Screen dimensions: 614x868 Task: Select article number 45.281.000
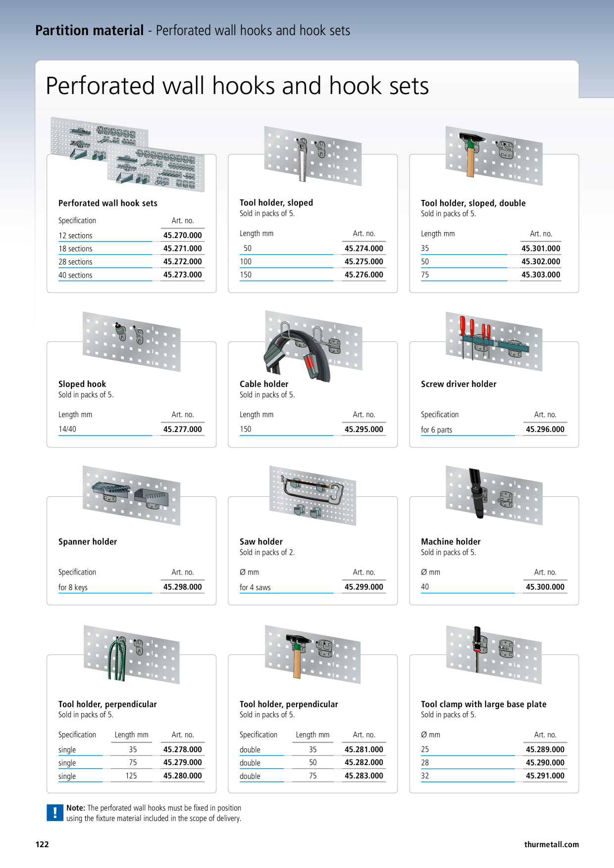point(364,750)
